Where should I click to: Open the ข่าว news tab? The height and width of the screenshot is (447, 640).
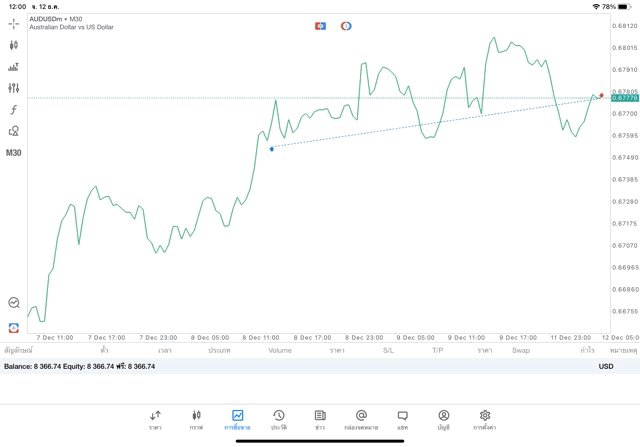(x=320, y=420)
